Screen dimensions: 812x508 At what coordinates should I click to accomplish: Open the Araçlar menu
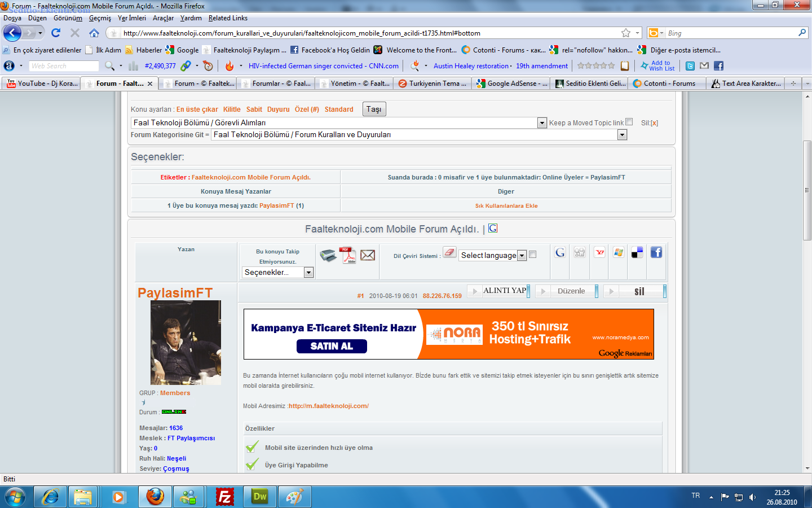click(163, 18)
